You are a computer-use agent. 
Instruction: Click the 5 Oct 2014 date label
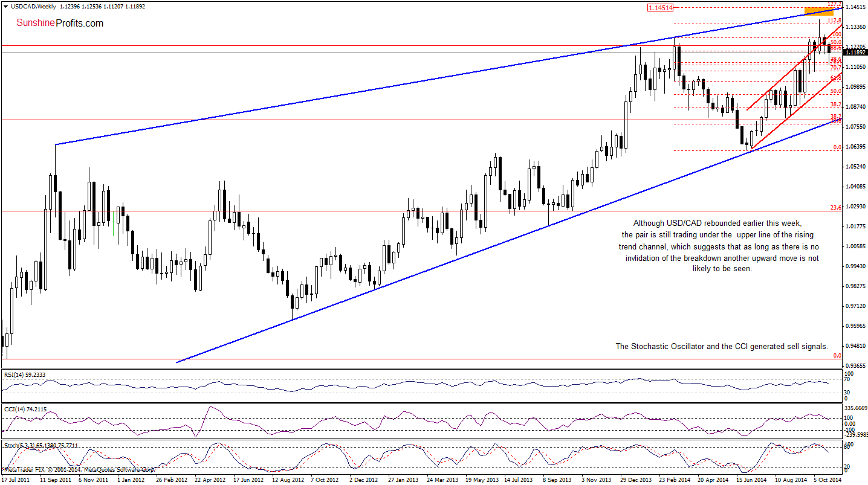click(829, 479)
